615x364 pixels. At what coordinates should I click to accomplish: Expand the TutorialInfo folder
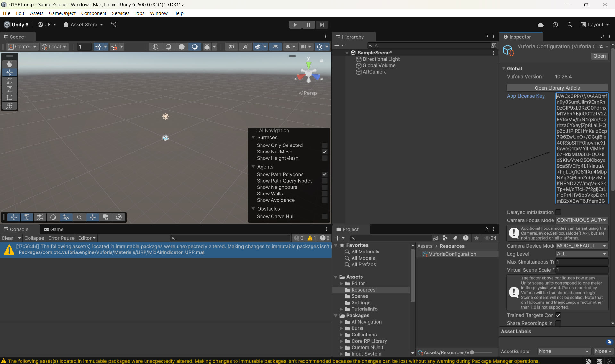(341, 309)
